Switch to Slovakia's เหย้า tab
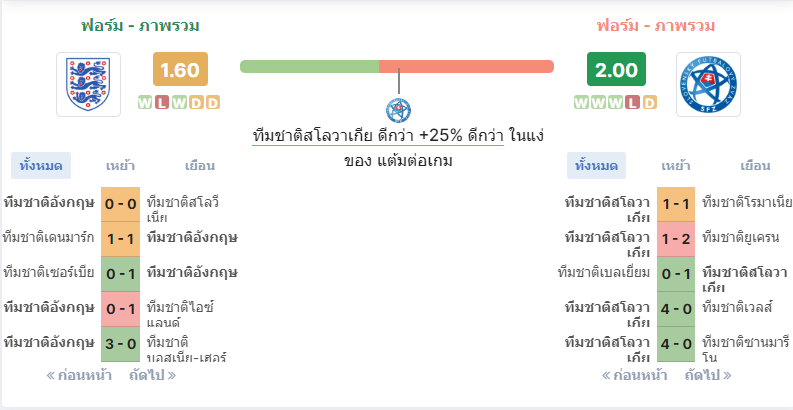Viewport: 793px width, 410px height. click(676, 166)
